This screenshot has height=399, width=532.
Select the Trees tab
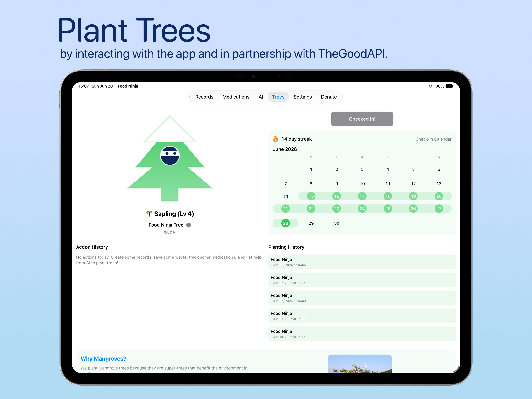click(278, 97)
